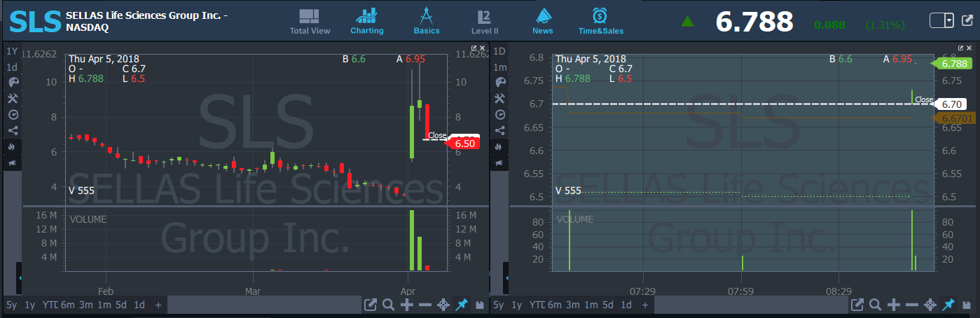This screenshot has height=318, width=980.
Task: Click the search magnifier on left chart
Action: [388, 305]
